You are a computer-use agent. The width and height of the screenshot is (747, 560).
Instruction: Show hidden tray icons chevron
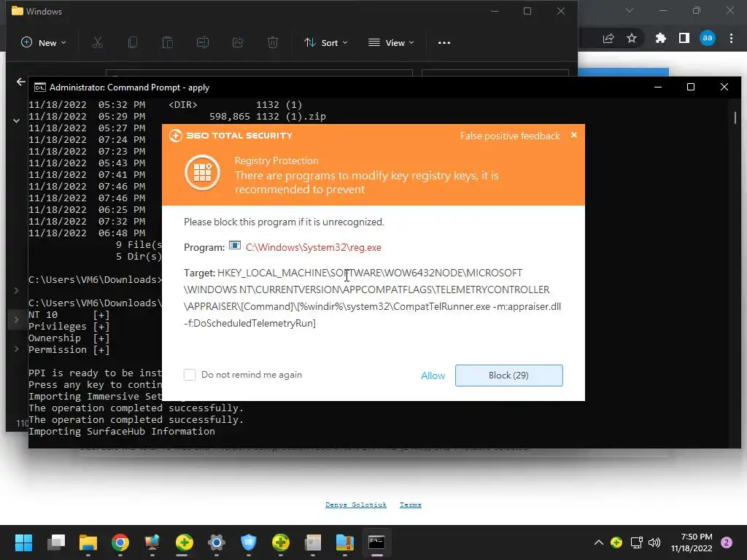click(599, 542)
